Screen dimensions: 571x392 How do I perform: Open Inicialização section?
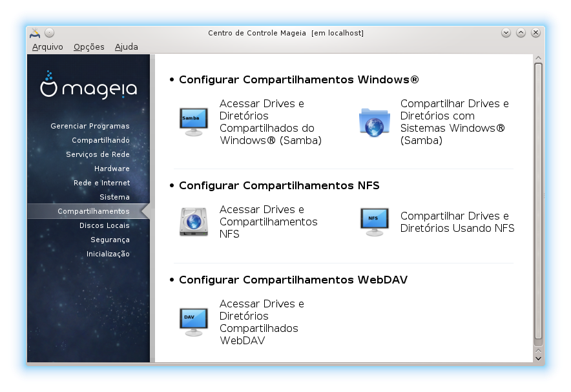click(108, 254)
